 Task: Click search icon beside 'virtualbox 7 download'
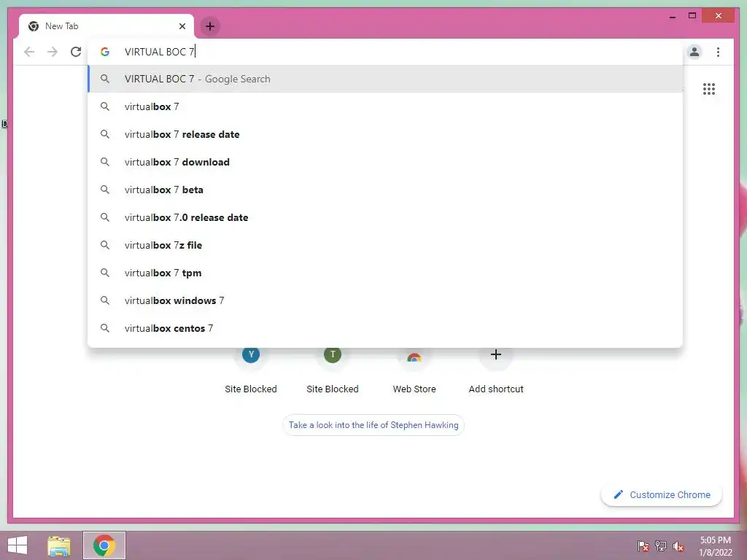tap(105, 162)
